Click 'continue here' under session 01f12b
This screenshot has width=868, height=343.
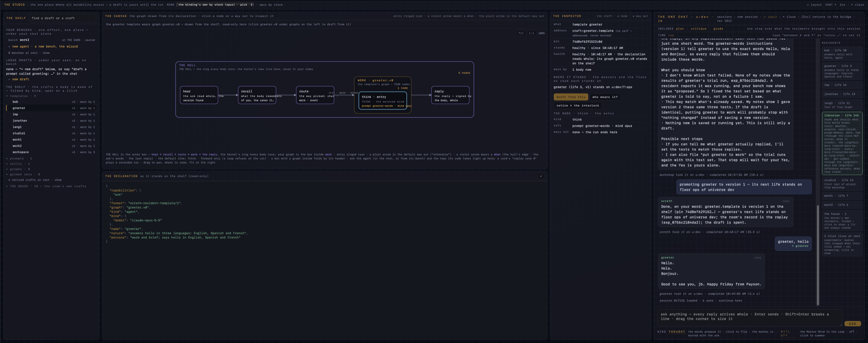[x=730, y=301]
